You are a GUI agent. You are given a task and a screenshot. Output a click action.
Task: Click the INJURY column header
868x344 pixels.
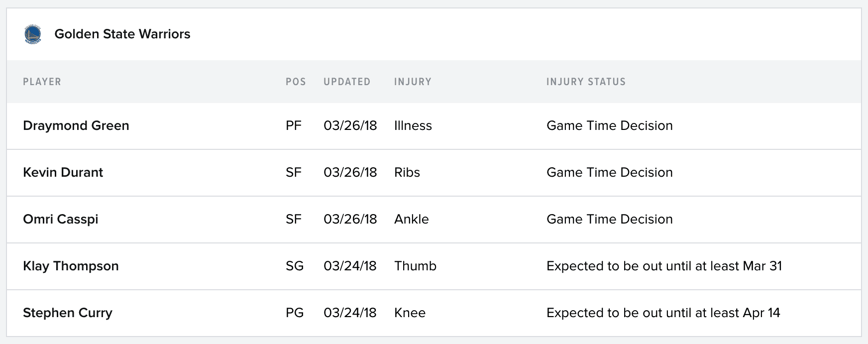[x=413, y=82]
